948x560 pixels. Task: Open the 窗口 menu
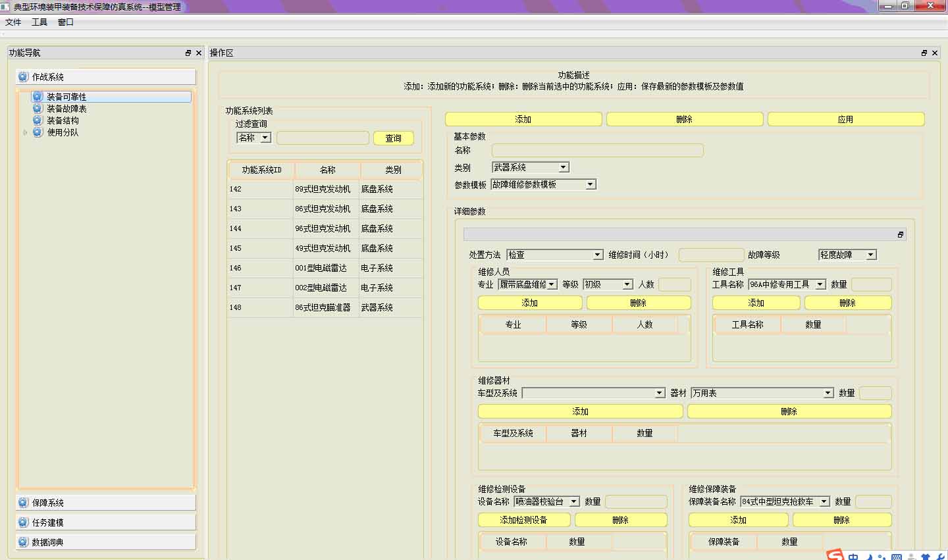tap(66, 22)
